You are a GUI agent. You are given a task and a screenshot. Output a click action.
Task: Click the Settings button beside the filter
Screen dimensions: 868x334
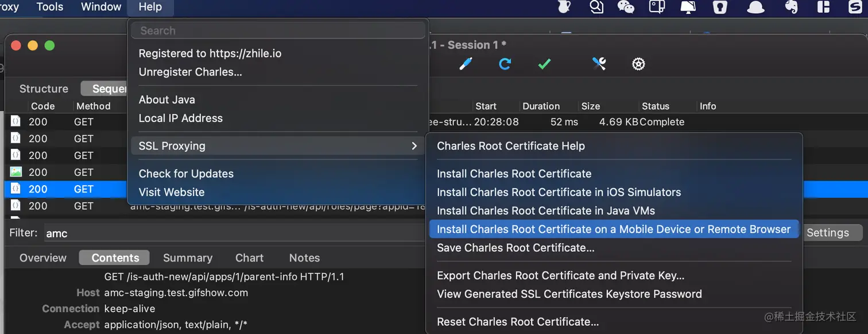point(831,233)
